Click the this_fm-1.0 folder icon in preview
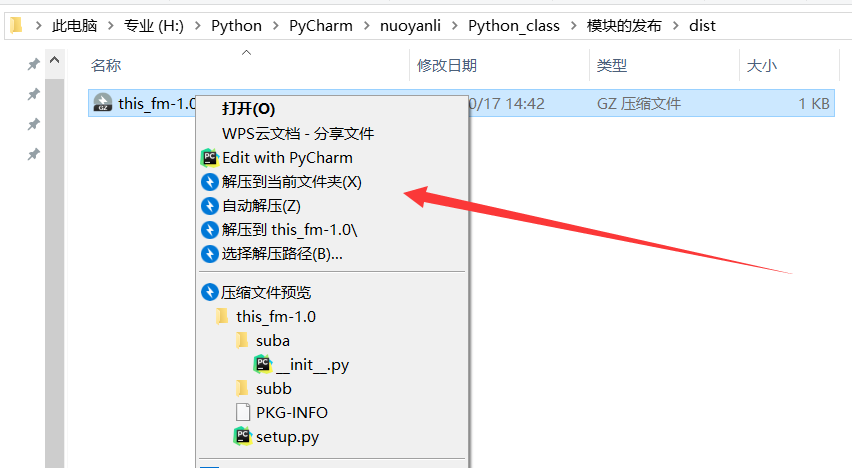852x468 pixels. coord(222,316)
